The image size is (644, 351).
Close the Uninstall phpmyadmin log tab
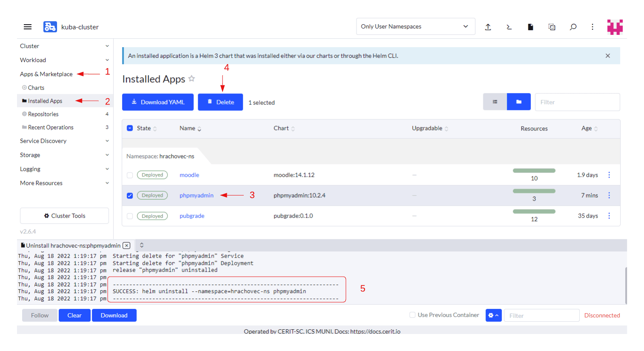click(126, 246)
